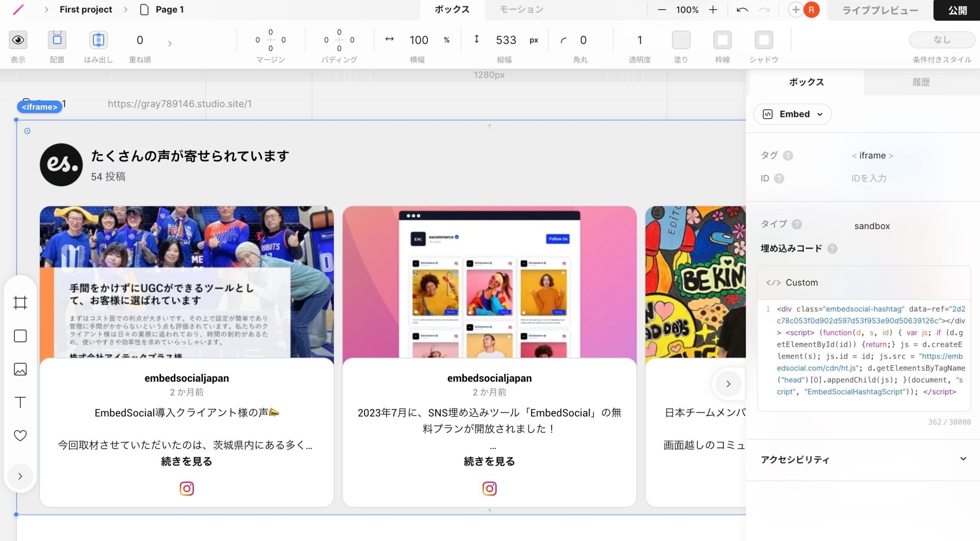Expand the left toolbar arrow
The width and height of the screenshot is (980, 541).
pos(20,476)
